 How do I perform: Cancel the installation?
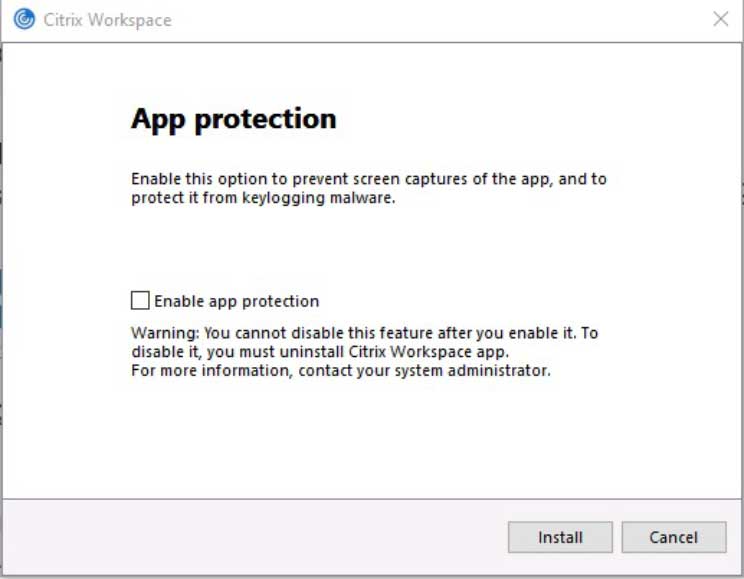tap(673, 537)
